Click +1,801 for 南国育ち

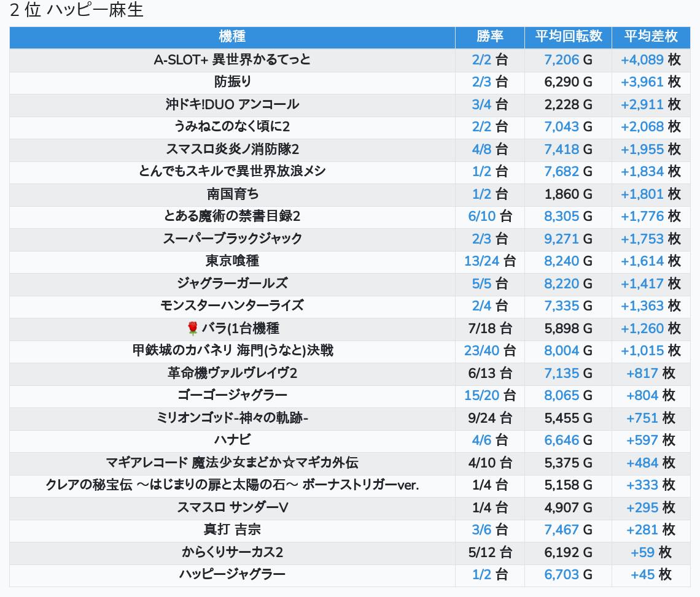point(642,194)
